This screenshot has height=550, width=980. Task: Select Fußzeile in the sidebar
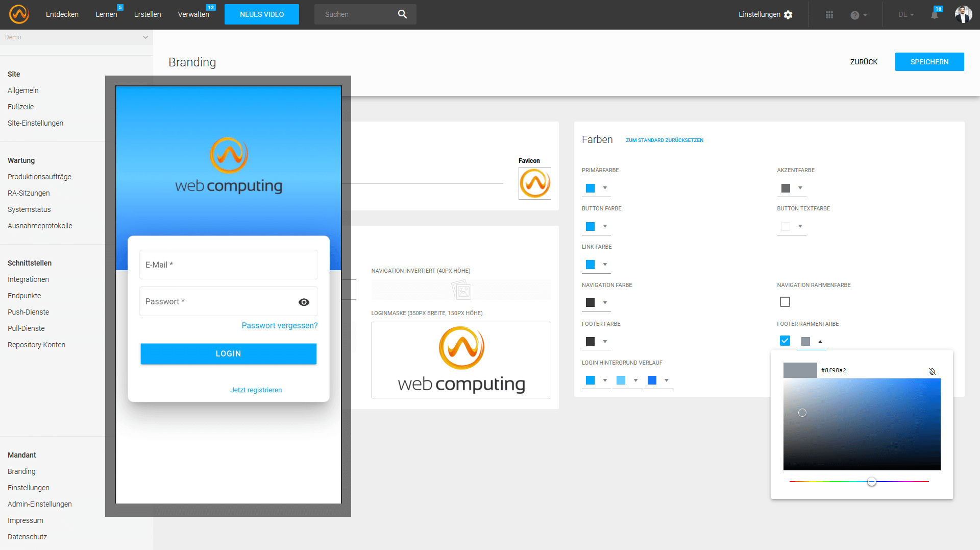21,107
